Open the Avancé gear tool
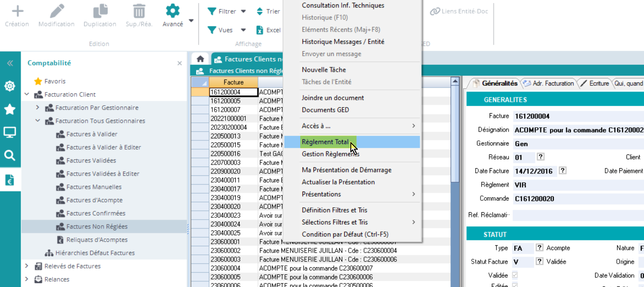Image resolution: width=644 pixels, height=287 pixels. tap(172, 11)
